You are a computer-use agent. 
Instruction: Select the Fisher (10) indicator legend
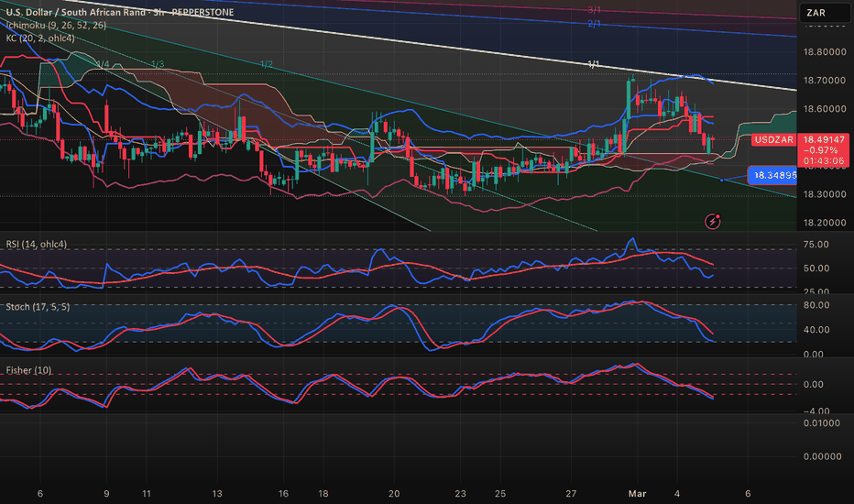click(x=29, y=370)
